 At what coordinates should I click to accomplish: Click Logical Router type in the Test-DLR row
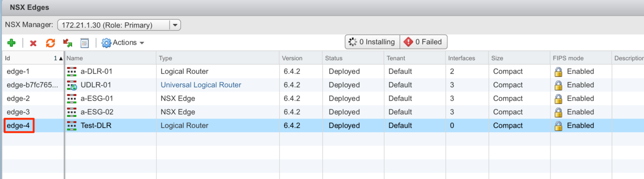point(184,125)
